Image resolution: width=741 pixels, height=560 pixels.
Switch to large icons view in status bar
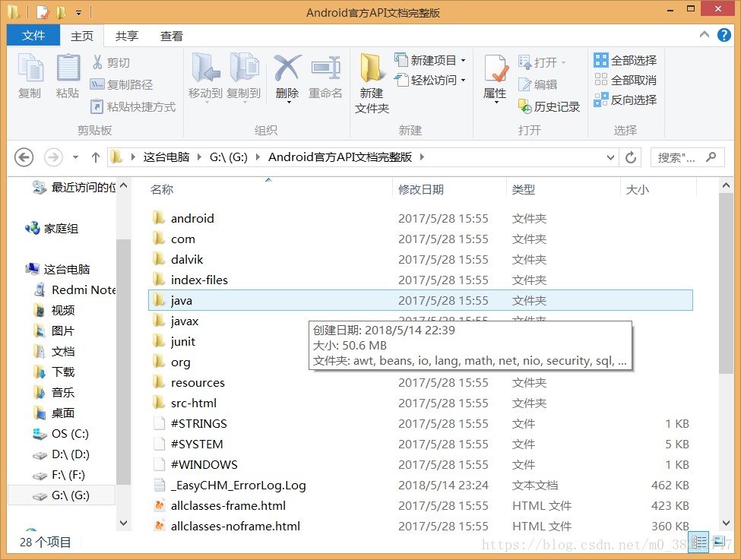click(x=719, y=542)
